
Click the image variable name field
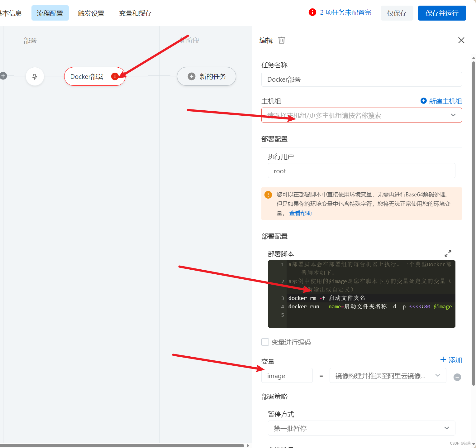pyautogui.click(x=287, y=375)
